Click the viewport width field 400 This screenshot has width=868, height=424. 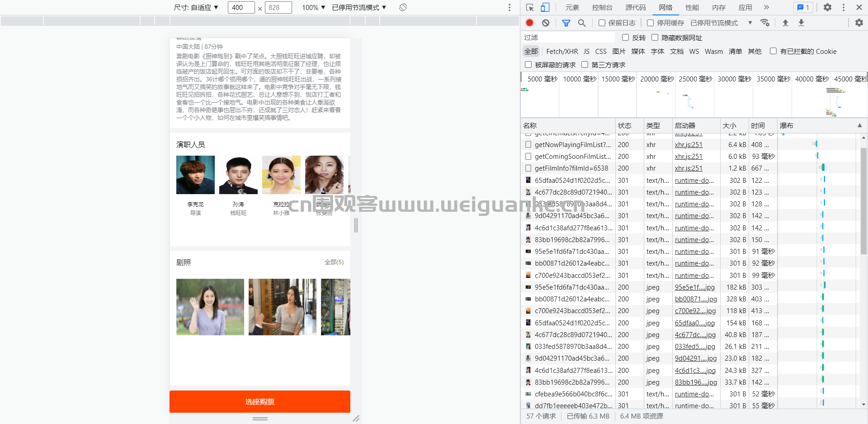pyautogui.click(x=241, y=7)
